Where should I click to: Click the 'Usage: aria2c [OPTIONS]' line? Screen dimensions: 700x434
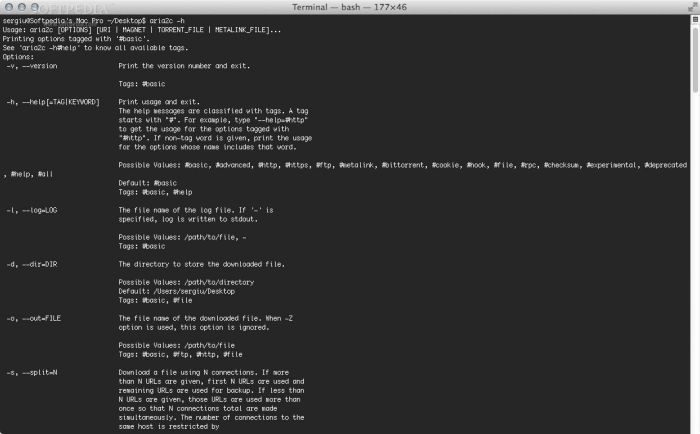(142, 30)
